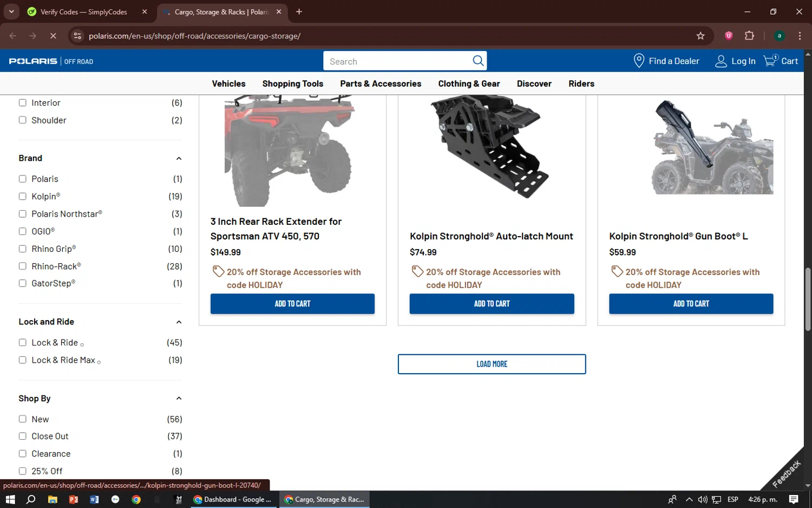Click the Log In user icon
This screenshot has height=508, width=812.
pos(721,61)
